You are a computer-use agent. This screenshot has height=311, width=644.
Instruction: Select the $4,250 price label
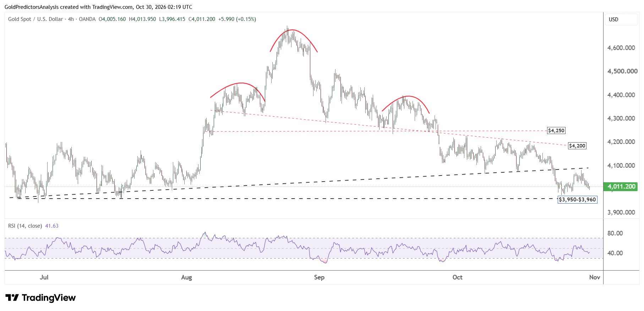click(556, 130)
